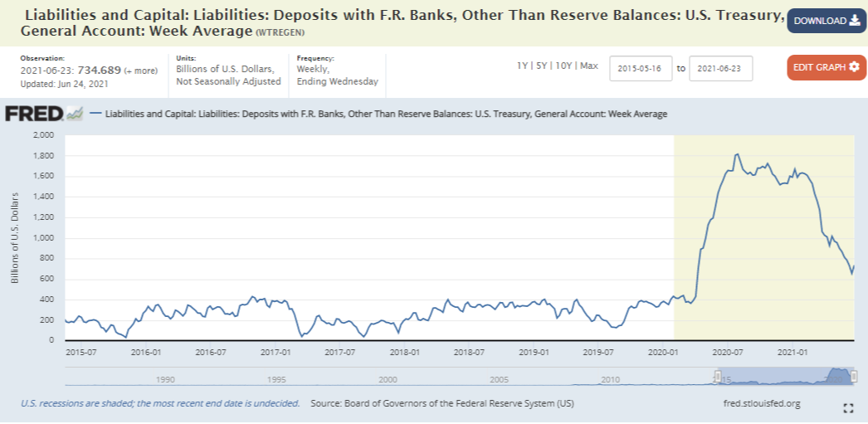This screenshot has width=868, height=424.
Task: Click 2005 in the navigator timeline
Action: 500,380
